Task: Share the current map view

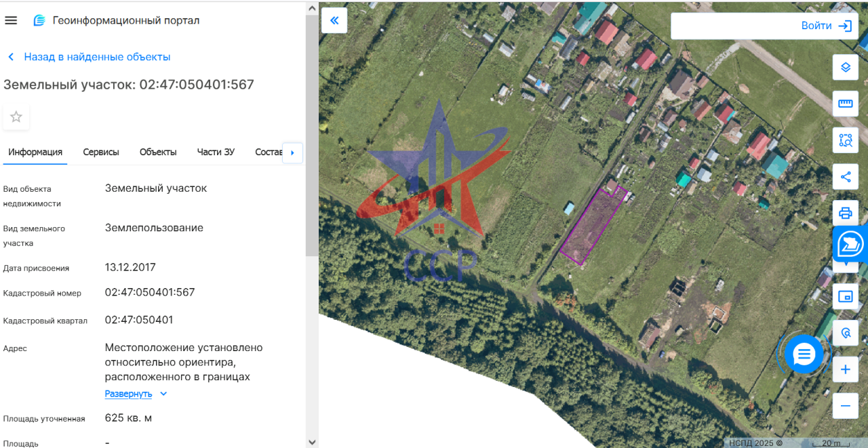Action: tap(845, 177)
